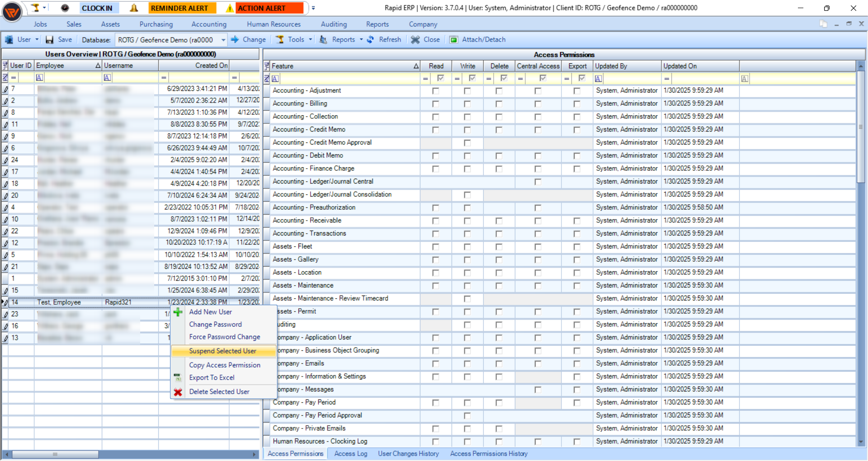
Task: Click the edit pencil icon on User ID 24 row
Action: [x=5, y=160]
